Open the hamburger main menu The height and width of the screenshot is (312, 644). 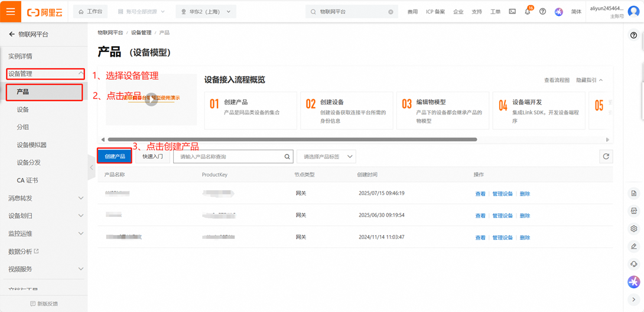tap(11, 11)
